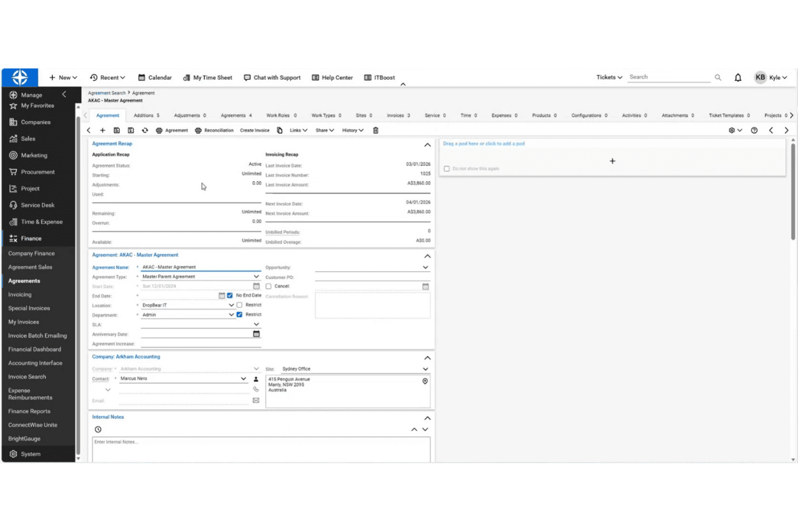This screenshot has height=532, width=798.
Task: Refresh the agreement with the refresh icon
Action: click(x=145, y=130)
